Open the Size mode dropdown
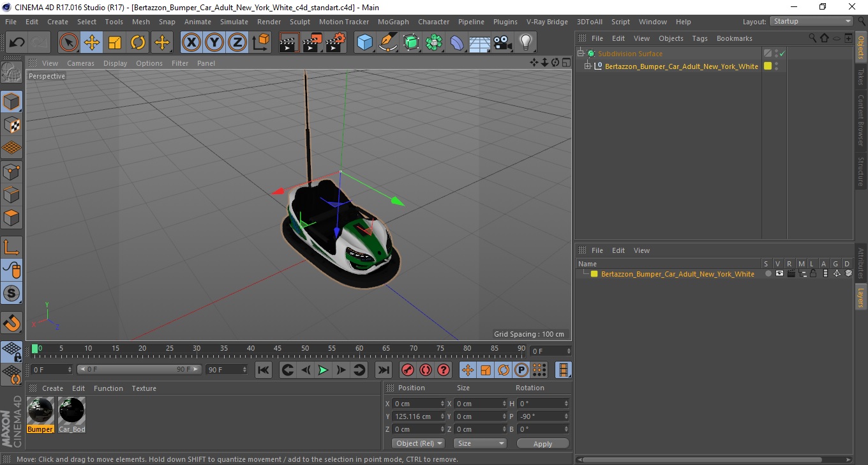The image size is (868, 465). (480, 443)
